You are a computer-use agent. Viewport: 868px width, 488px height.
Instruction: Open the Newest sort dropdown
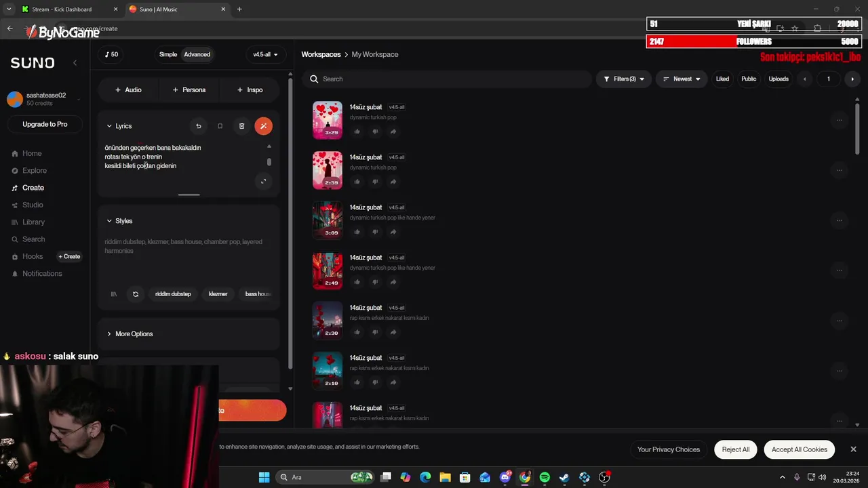click(682, 79)
